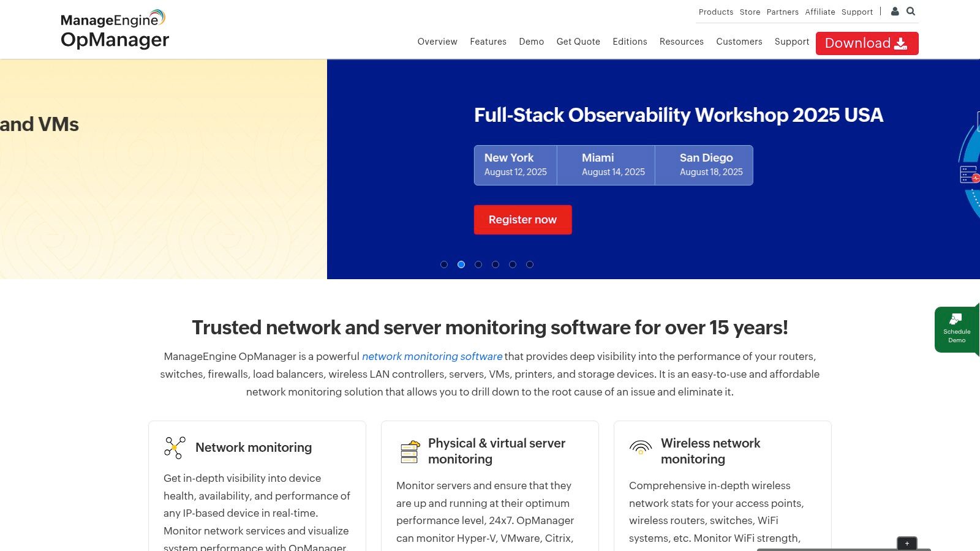Screen dimensions: 980x551
Task: Select the San Diego August 18 event
Action: (x=704, y=165)
